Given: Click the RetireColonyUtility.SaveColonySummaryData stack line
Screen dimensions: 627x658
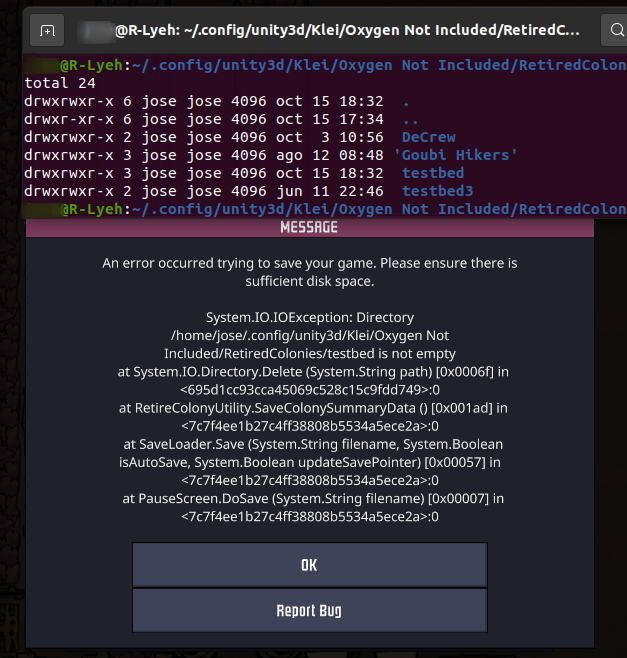Looking at the screenshot, I should (x=313, y=408).
